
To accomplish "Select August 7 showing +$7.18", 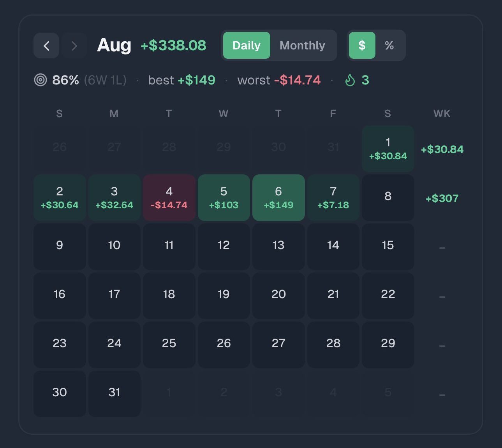I will coord(333,198).
